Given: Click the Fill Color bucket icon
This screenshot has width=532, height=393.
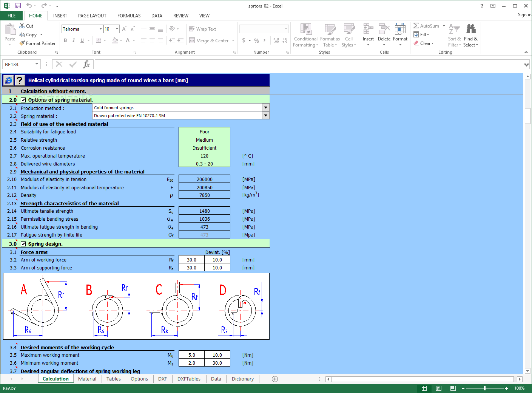Looking at the screenshot, I should coord(115,40).
